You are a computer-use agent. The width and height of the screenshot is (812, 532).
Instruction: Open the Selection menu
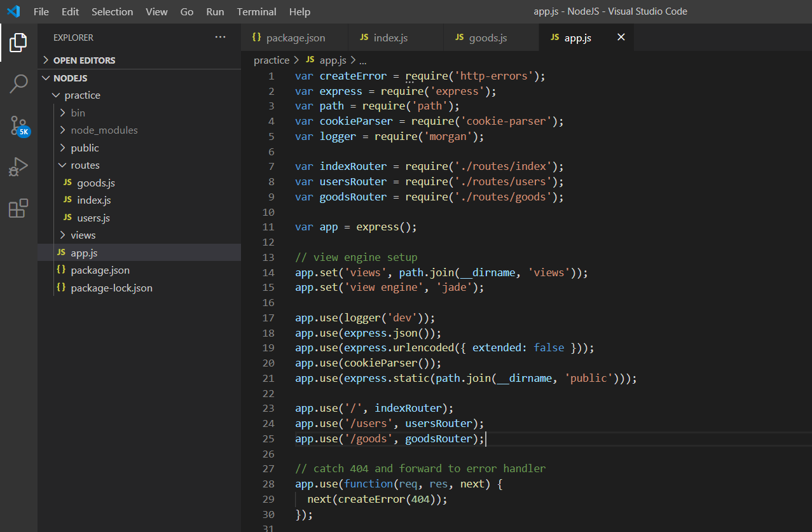(113, 11)
